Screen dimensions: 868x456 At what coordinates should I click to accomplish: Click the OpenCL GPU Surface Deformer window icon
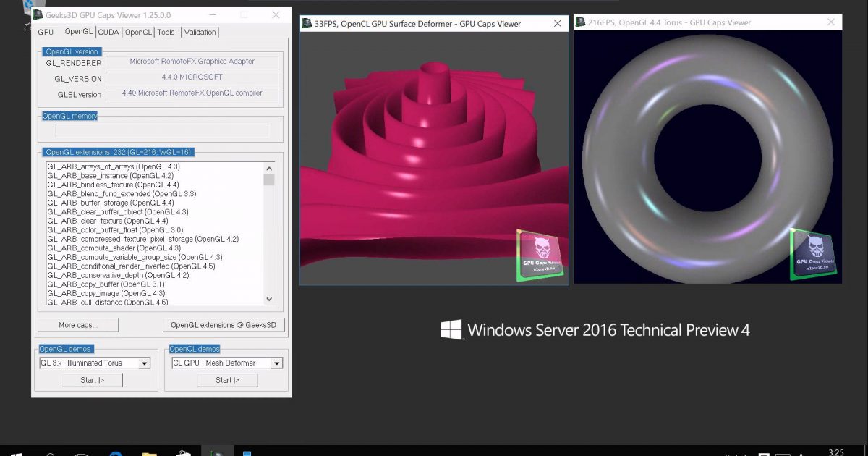coord(307,23)
